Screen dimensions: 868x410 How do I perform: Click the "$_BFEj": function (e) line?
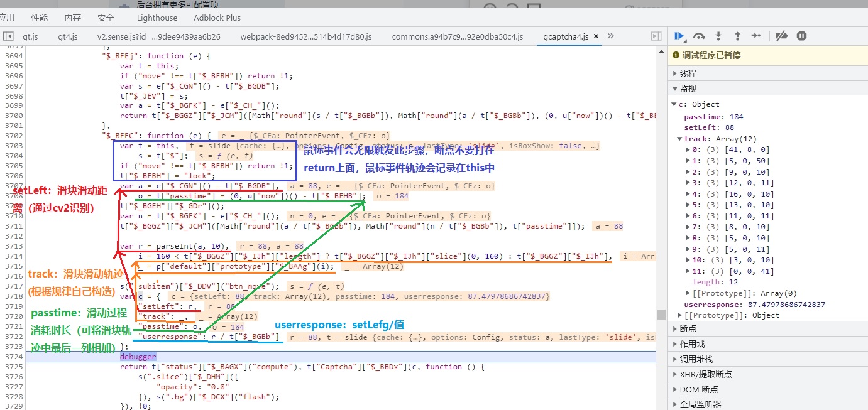tap(155, 55)
